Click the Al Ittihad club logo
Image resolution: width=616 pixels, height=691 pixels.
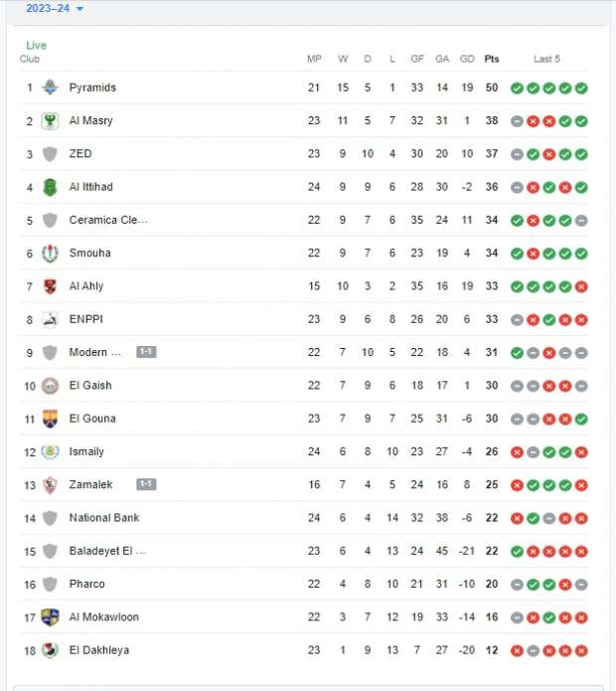pos(50,187)
